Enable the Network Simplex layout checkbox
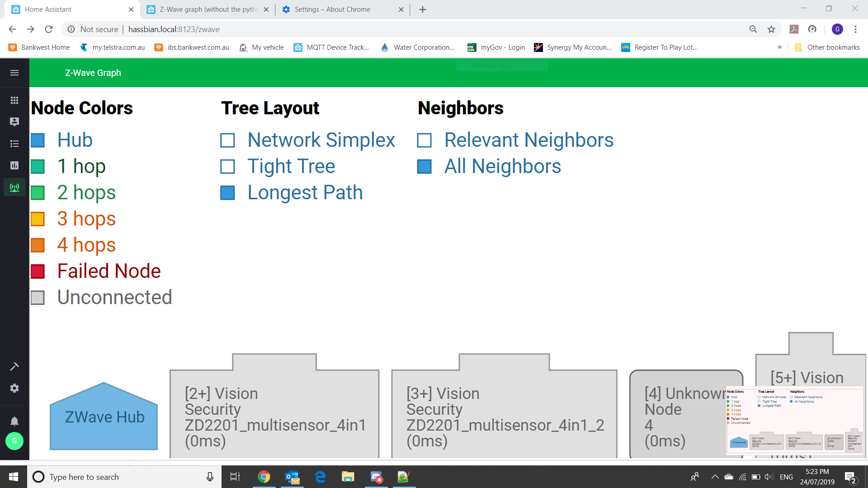This screenshot has width=868, height=488. click(227, 141)
